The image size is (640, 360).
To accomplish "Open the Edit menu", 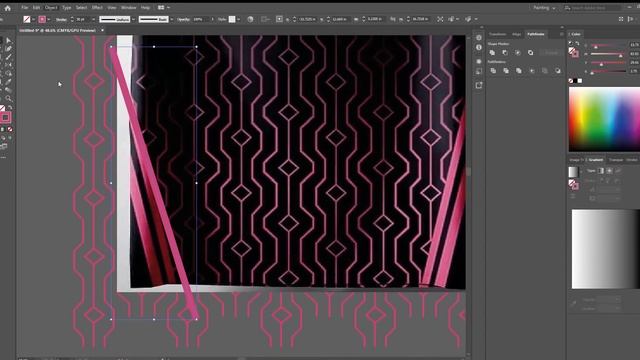I will click(x=36, y=8).
